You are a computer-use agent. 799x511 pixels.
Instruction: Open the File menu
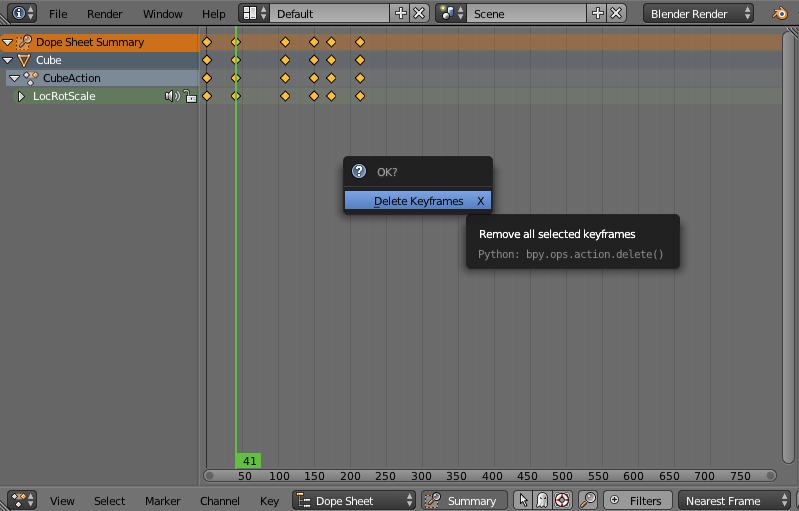click(x=58, y=14)
